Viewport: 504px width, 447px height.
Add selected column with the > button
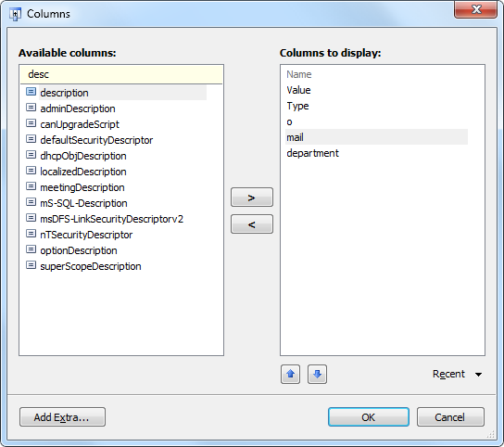pyautogui.click(x=252, y=198)
